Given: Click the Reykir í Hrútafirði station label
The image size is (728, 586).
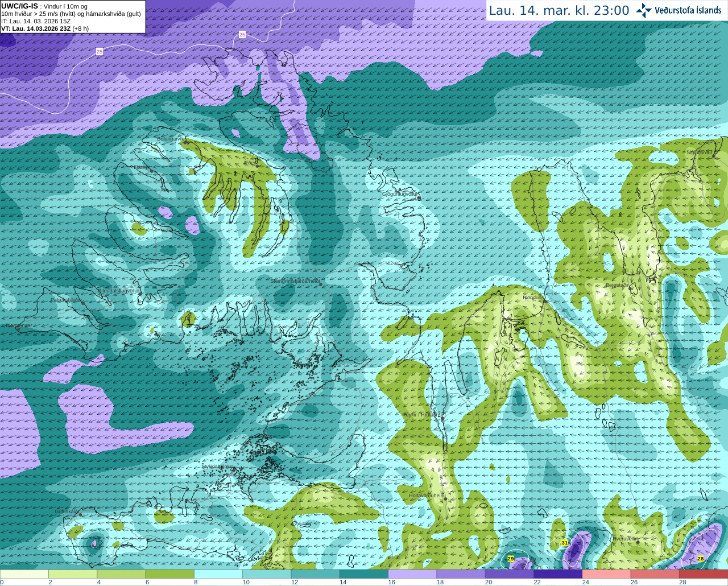Looking at the screenshot, I should 422,415.
